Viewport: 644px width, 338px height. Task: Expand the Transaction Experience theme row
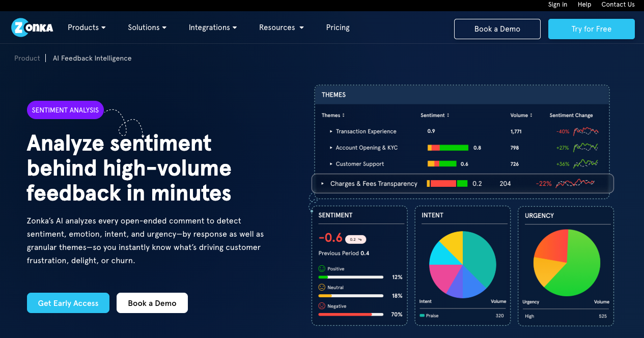point(331,131)
